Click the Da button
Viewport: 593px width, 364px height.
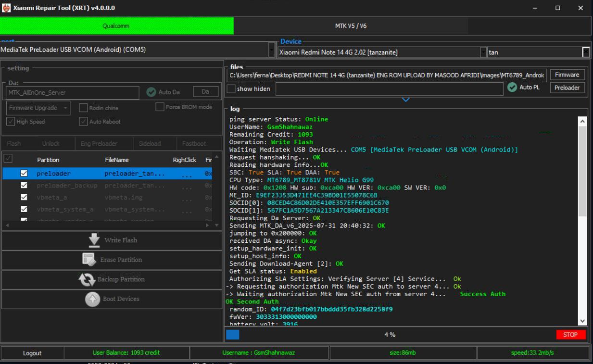205,92
